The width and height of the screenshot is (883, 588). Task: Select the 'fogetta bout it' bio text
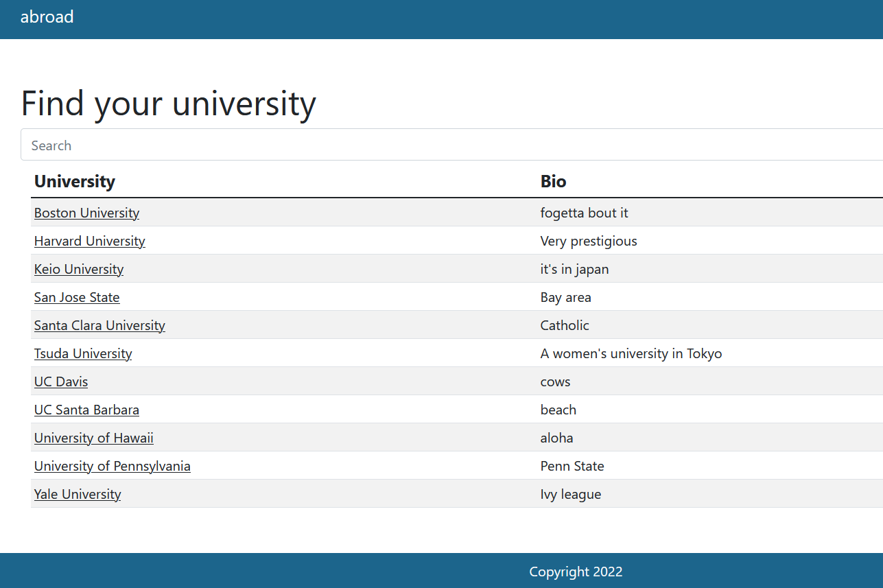pyautogui.click(x=585, y=213)
